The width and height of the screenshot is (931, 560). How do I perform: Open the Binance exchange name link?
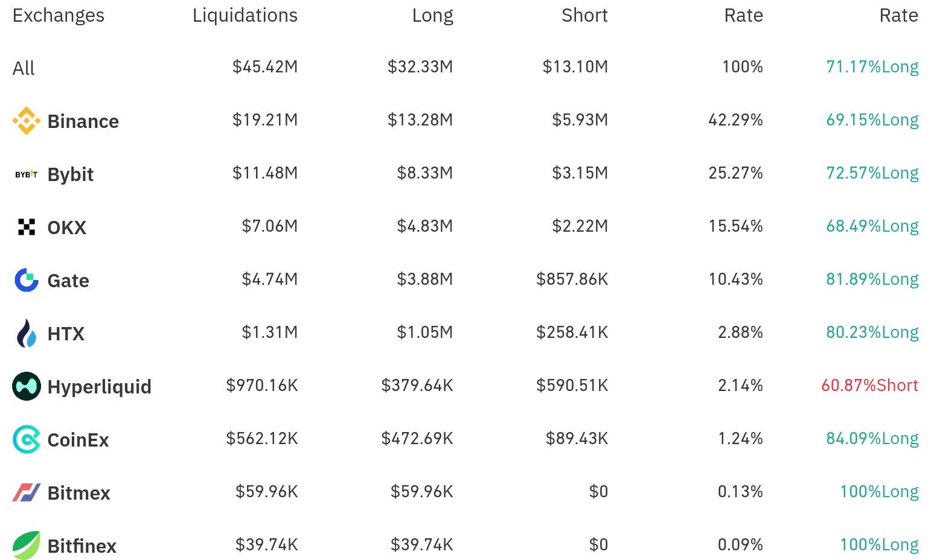coord(83,121)
